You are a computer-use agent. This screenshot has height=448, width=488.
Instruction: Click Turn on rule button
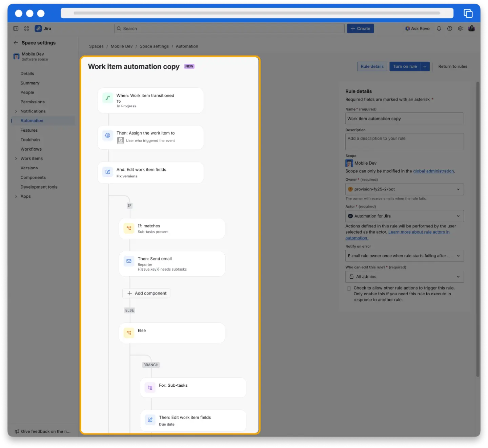(x=405, y=66)
